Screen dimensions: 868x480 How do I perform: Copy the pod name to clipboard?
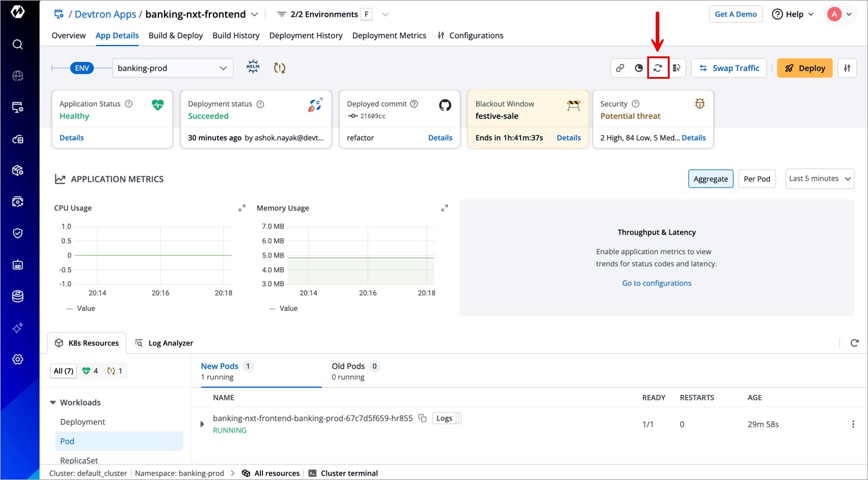(x=423, y=418)
